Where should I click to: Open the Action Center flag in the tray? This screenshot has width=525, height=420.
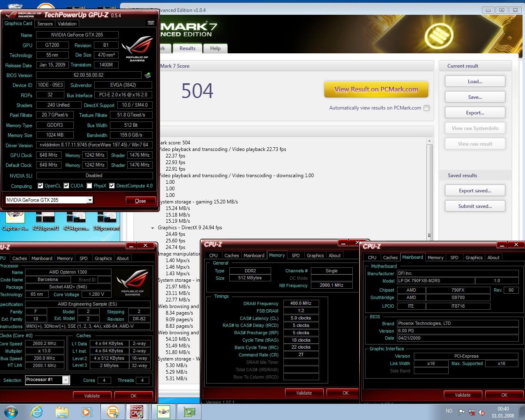[x=462, y=412]
